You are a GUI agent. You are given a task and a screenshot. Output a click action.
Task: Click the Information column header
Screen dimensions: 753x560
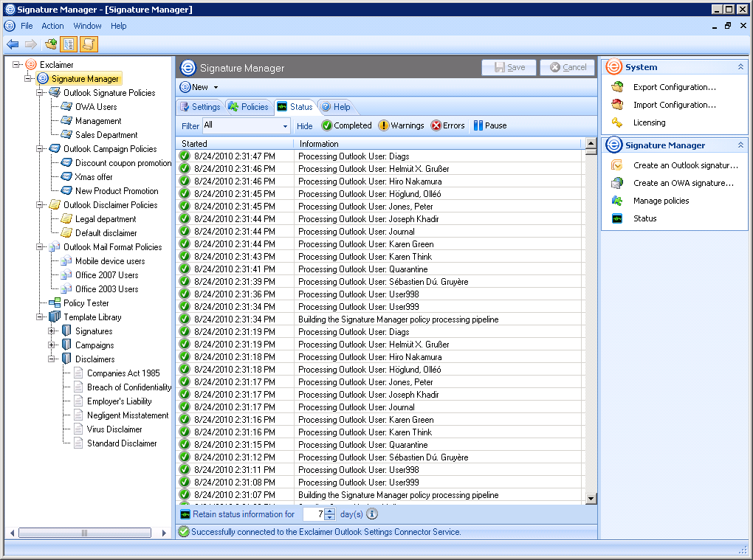[438, 143]
